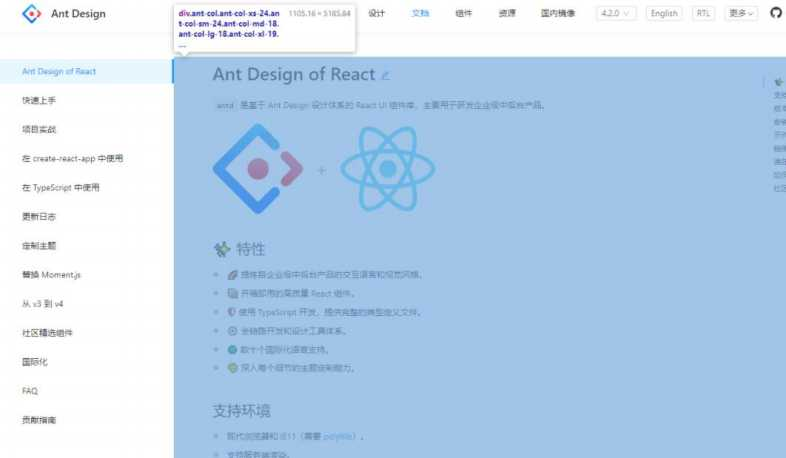
Task: Open the GitHub repository icon
Action: 775,13
